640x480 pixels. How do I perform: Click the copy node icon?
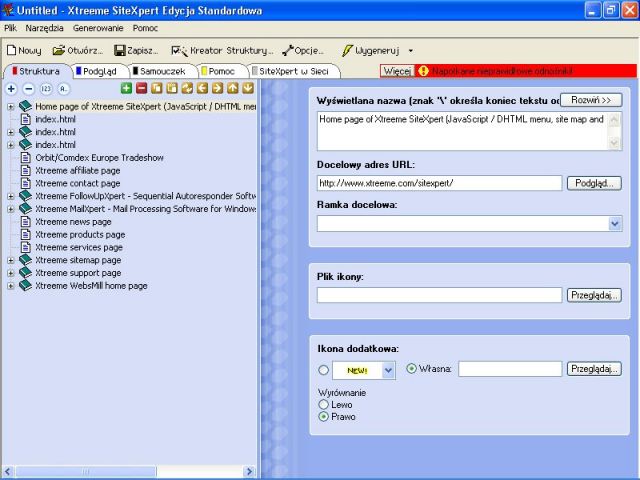pyautogui.click(x=157, y=88)
